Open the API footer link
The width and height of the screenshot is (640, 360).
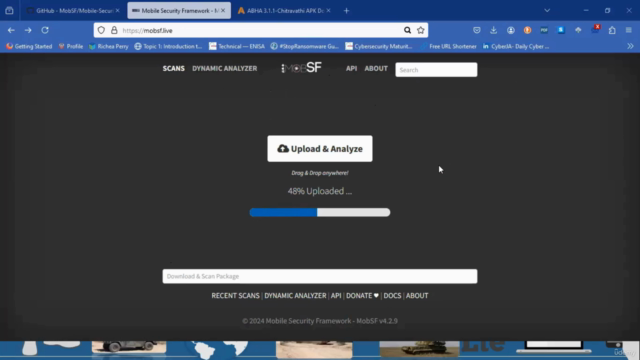[336, 296]
